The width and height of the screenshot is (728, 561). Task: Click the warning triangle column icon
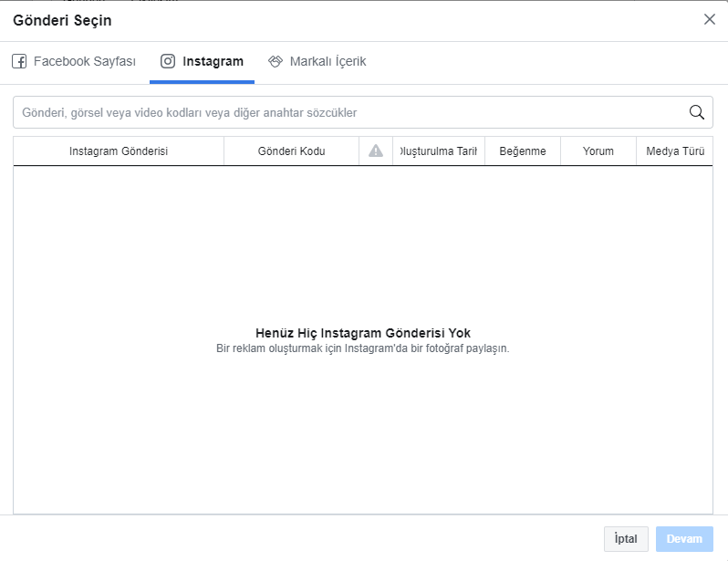coord(376,151)
